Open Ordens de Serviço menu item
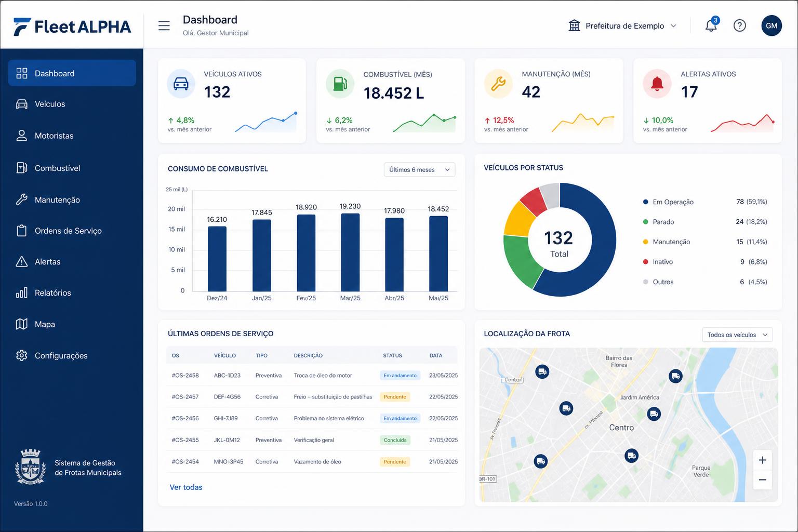 72,231
